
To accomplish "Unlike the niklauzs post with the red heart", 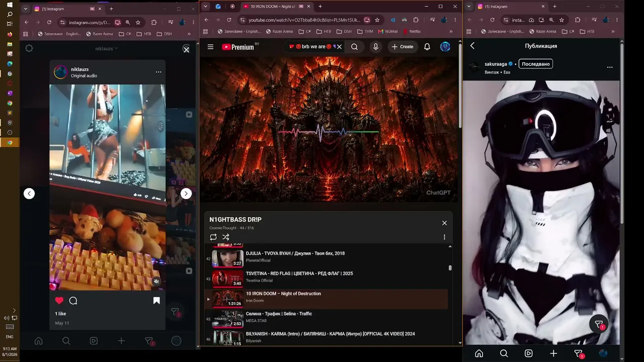I will (59, 301).
